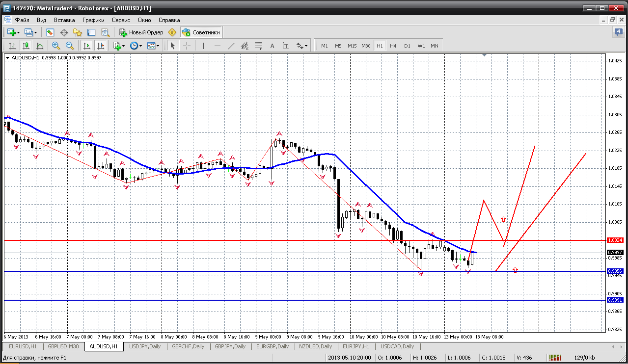Select the Arrows objects tool
Image resolution: width=628 pixels, height=364 pixels.
coord(300,46)
